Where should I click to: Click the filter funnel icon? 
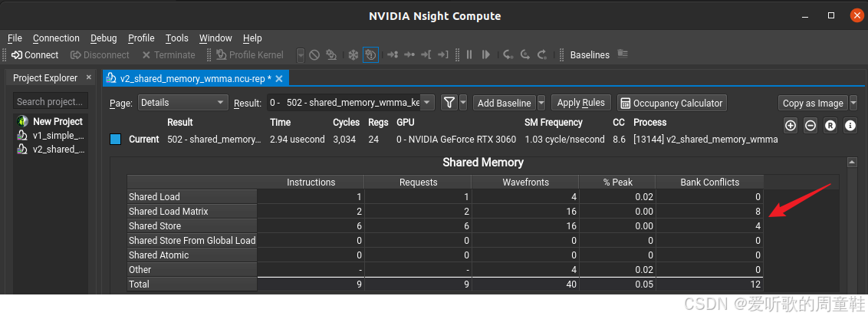(x=449, y=103)
